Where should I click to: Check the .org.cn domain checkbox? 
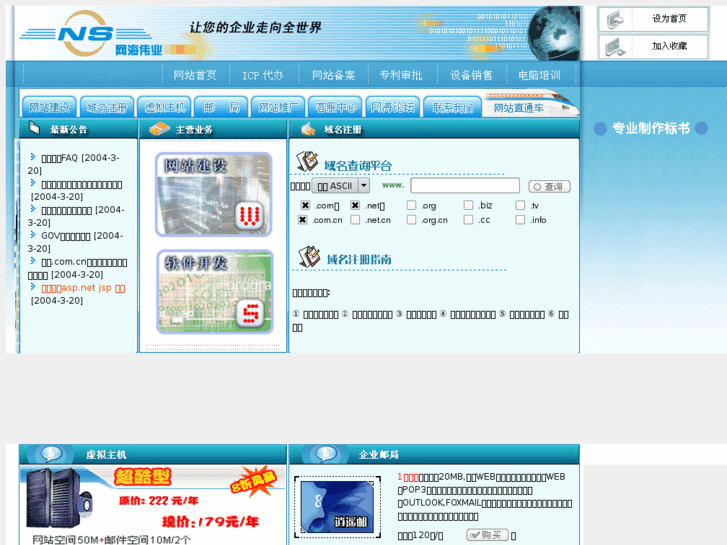(411, 219)
